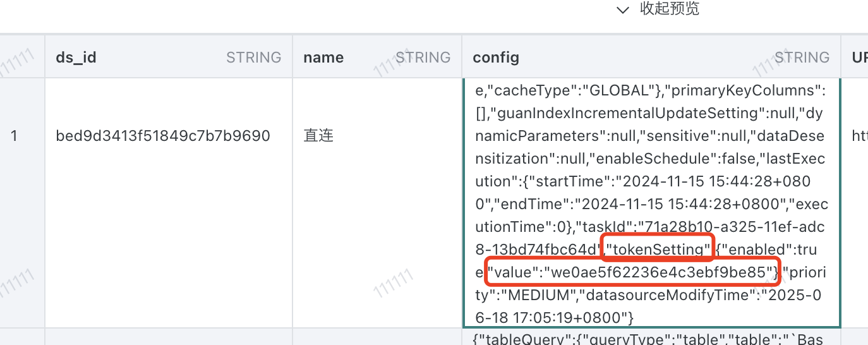Click STRING type label in name column

(x=423, y=57)
